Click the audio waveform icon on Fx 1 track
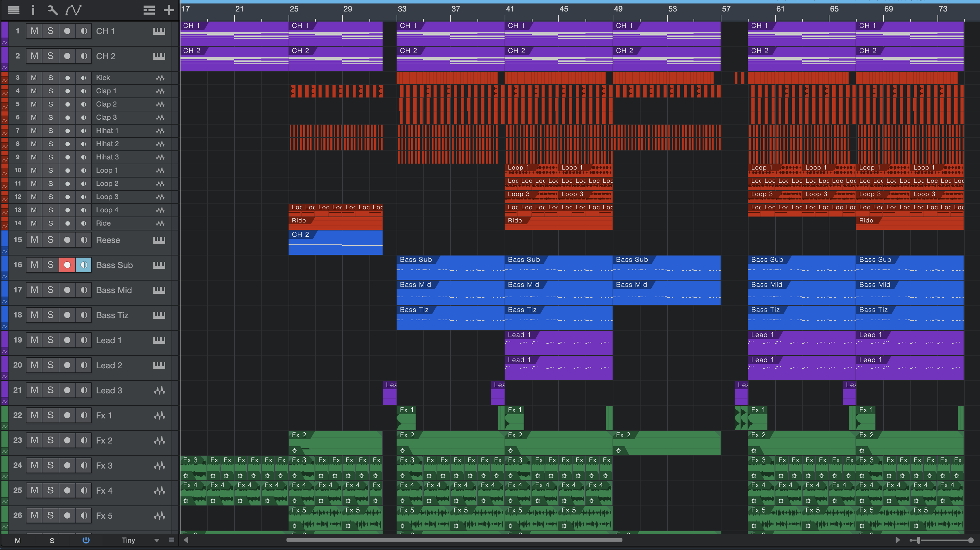The width and height of the screenshot is (980, 550). (x=159, y=415)
